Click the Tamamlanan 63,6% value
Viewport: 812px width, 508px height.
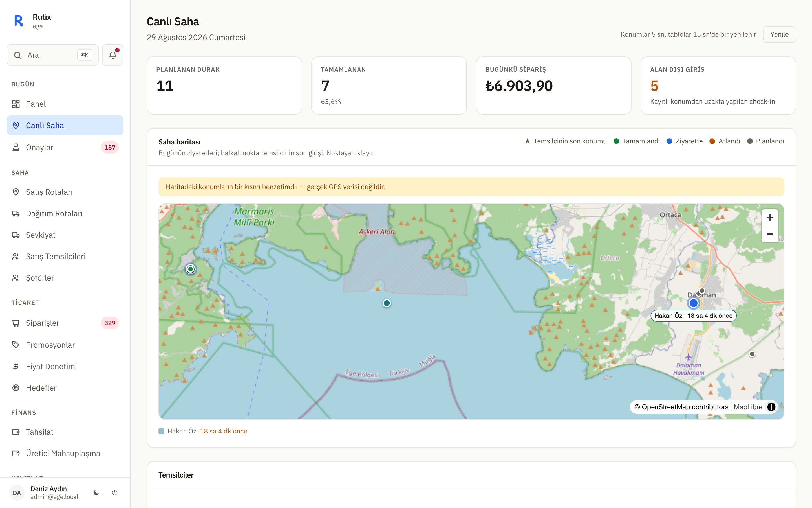pyautogui.click(x=331, y=102)
